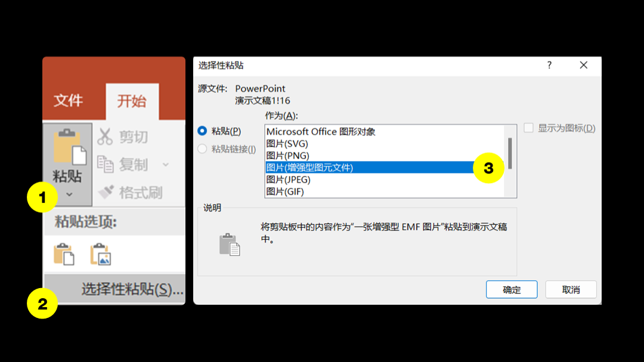This screenshot has width=644, height=362.
Task: Choose the paste as picture option icon
Action: pos(101,254)
